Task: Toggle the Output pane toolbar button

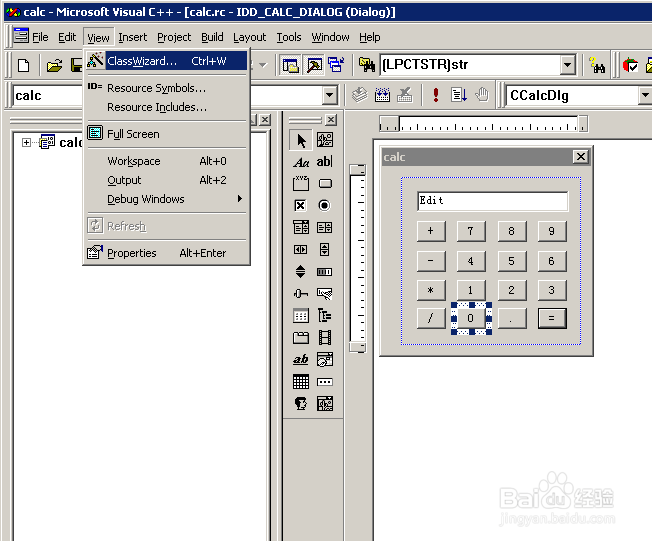Action: pos(314,65)
